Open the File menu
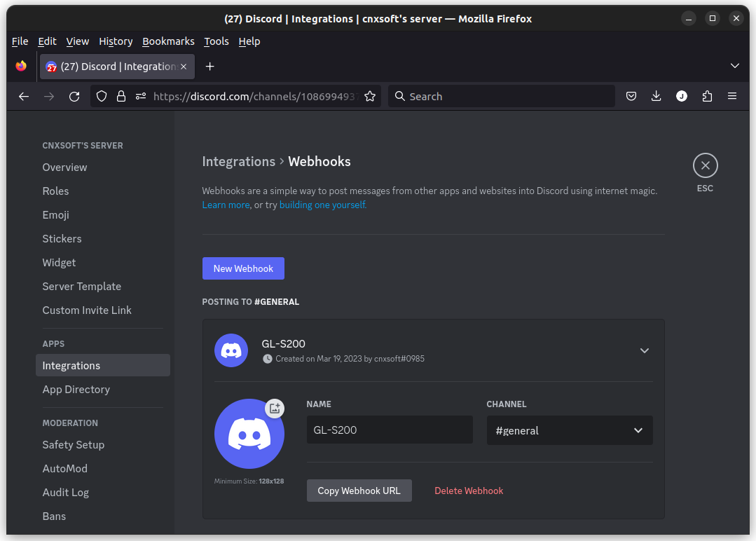The width and height of the screenshot is (756, 541). 20,41
